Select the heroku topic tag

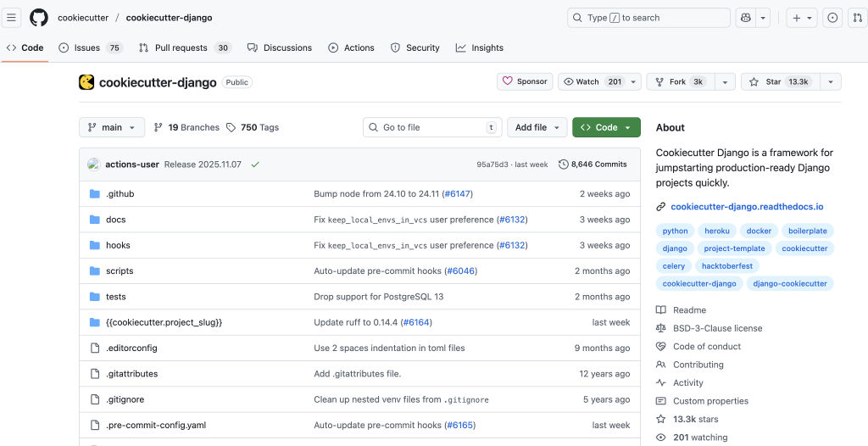pyautogui.click(x=717, y=231)
